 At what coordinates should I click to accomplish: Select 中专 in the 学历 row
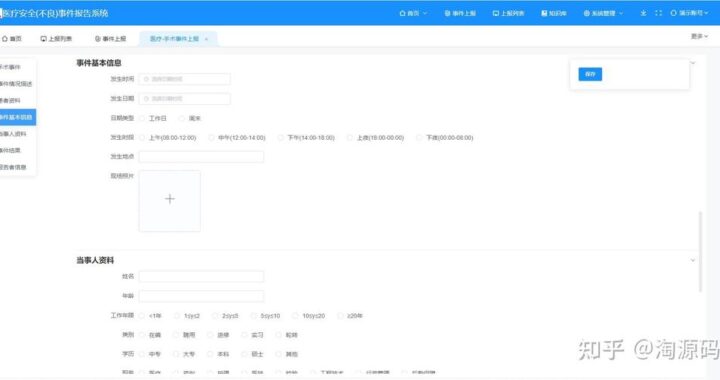click(x=142, y=354)
